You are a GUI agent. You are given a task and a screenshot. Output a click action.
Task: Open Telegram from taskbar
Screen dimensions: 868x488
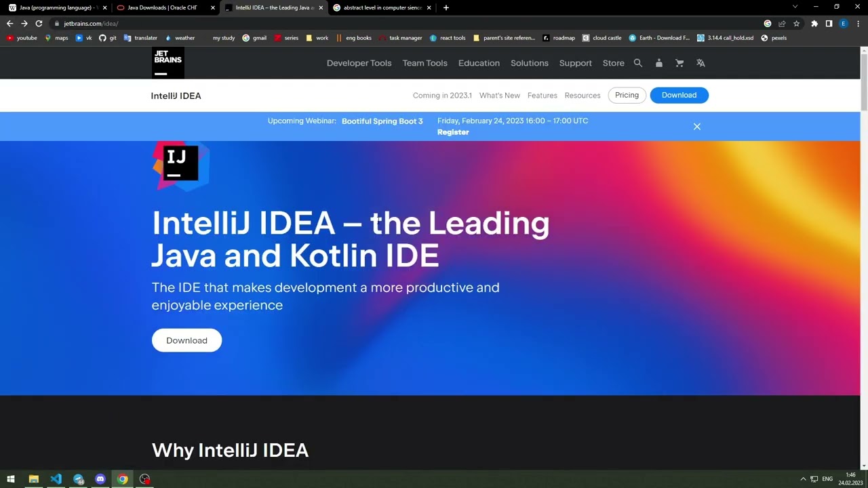pyautogui.click(x=78, y=479)
